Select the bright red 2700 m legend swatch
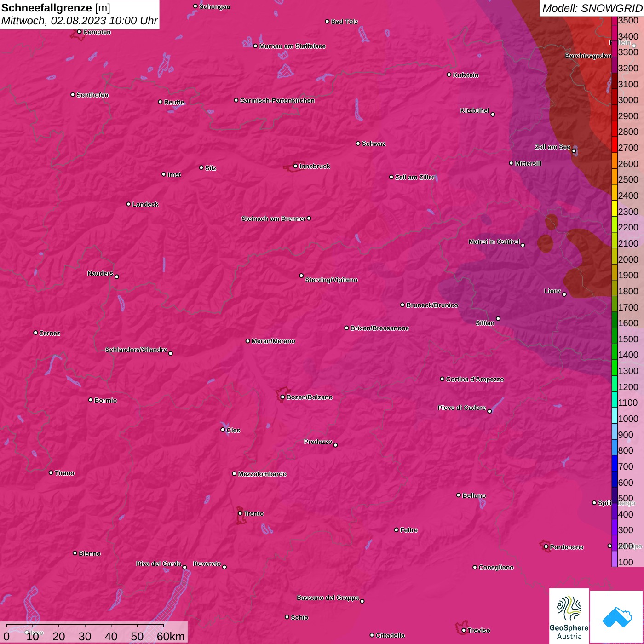The image size is (644, 644). [614, 144]
